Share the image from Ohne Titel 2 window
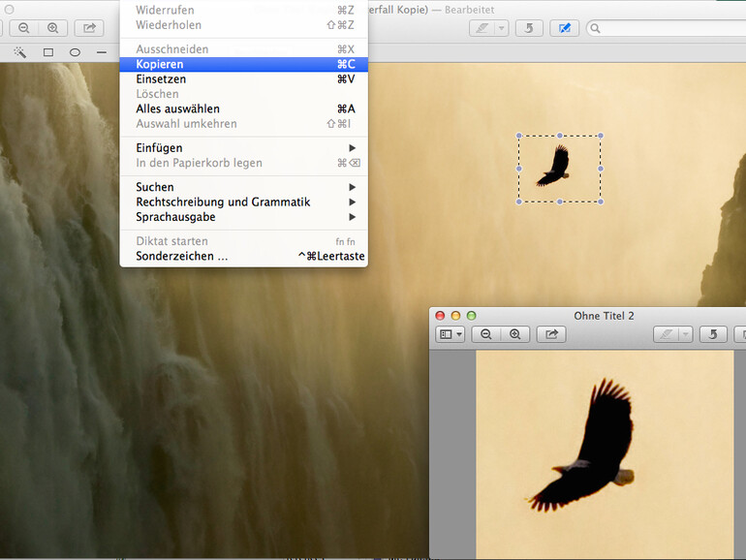Image resolution: width=746 pixels, height=560 pixels. (551, 334)
